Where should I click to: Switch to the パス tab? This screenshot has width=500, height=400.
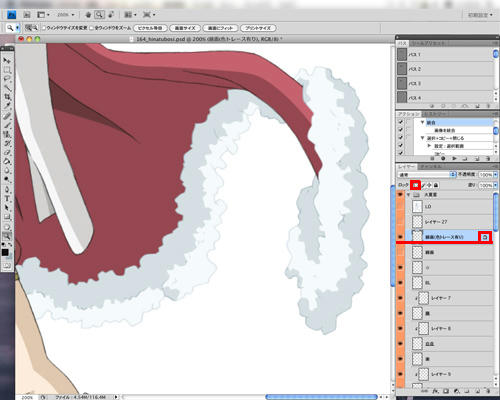click(402, 43)
